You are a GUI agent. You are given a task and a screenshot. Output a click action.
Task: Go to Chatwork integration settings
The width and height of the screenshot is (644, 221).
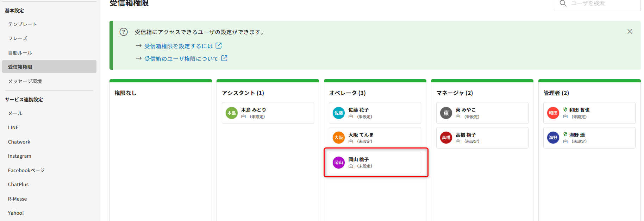[19, 142]
